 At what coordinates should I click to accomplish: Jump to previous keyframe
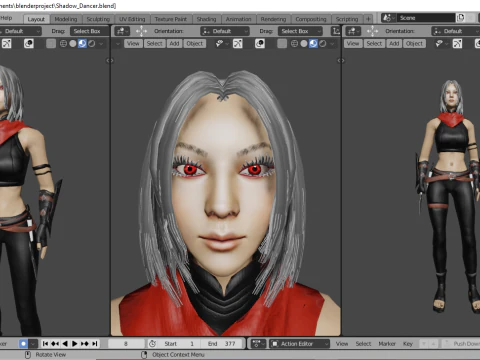click(55, 344)
